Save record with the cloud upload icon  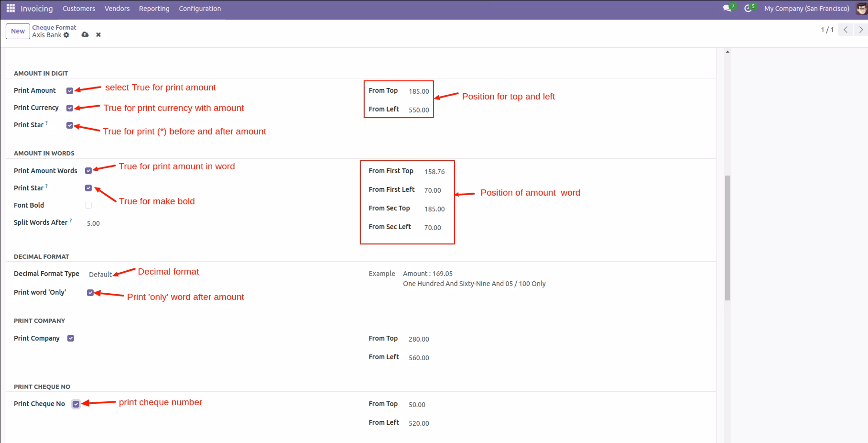coord(85,34)
